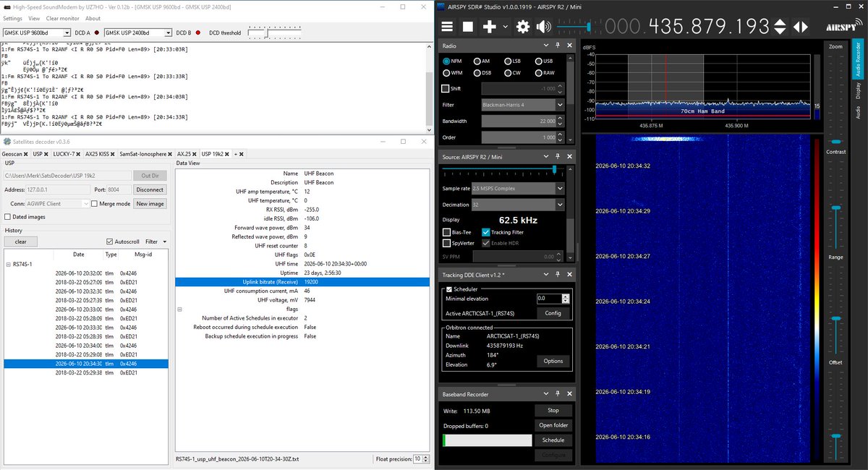Toggle the Tracking Filter checkbox
This screenshot has width=868, height=470.
tap(486, 232)
